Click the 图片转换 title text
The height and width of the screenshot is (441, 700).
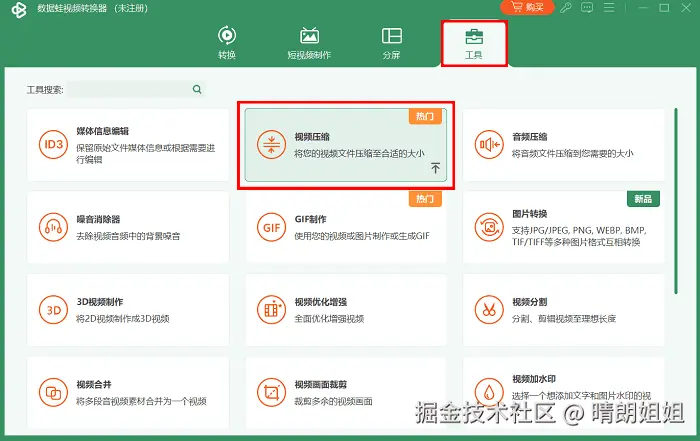(x=529, y=214)
